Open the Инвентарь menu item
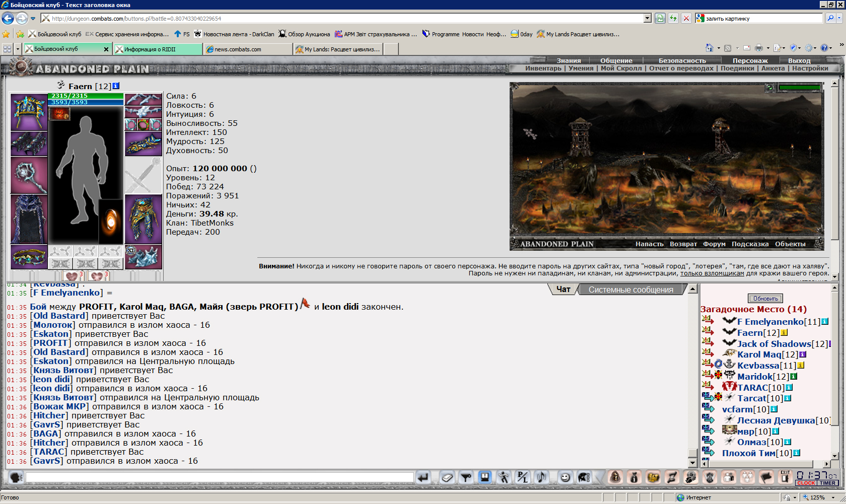 pyautogui.click(x=543, y=68)
